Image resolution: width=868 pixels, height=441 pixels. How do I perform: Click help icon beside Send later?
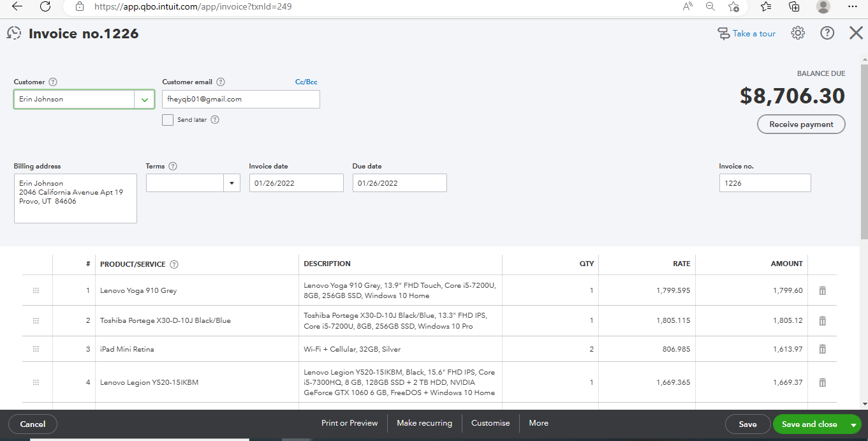click(x=215, y=119)
